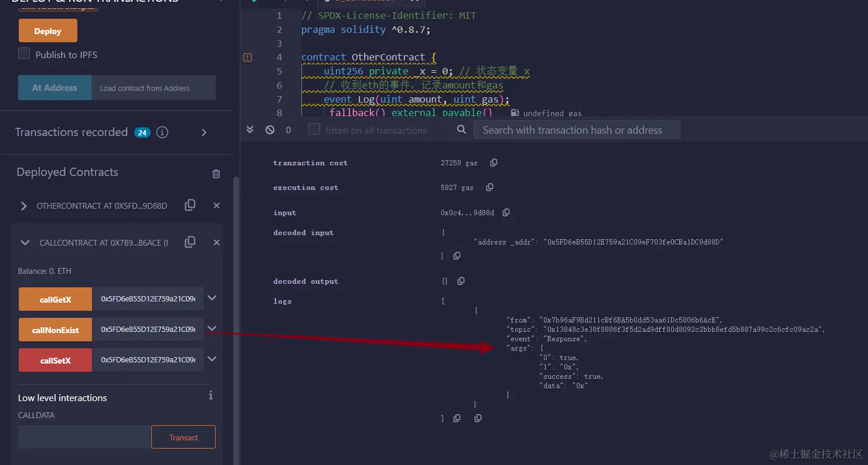Select the input value 0x0c4...9d88d

click(x=467, y=213)
